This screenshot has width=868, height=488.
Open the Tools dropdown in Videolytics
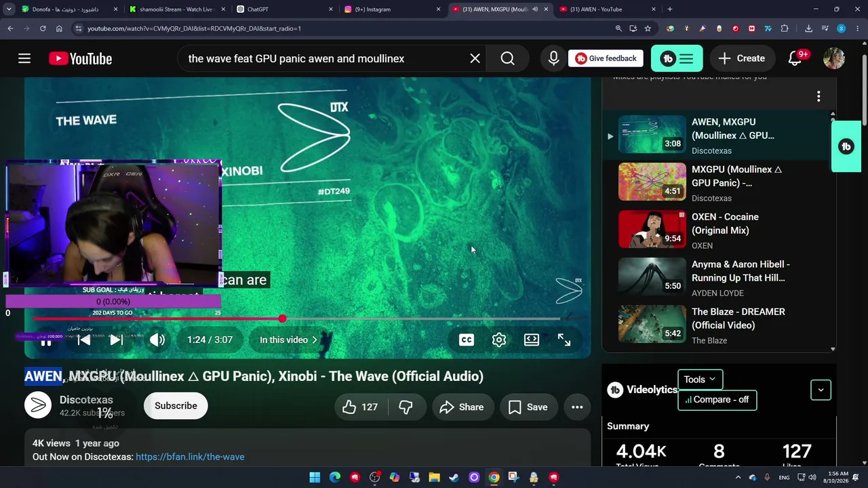click(700, 380)
